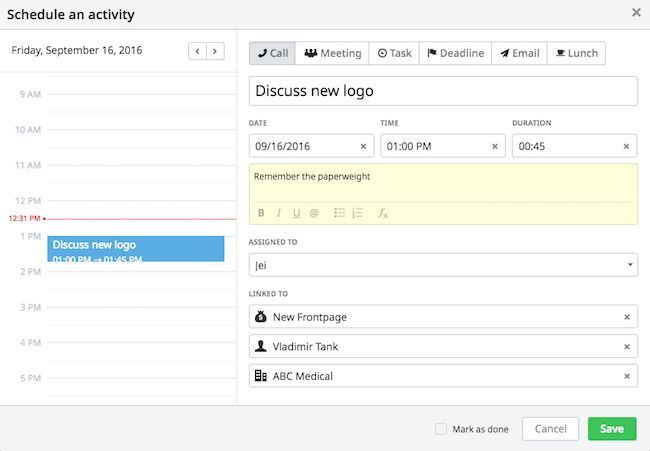Click the 2 PM time slot label
Image resolution: width=650 pixels, height=451 pixels.
point(31,272)
